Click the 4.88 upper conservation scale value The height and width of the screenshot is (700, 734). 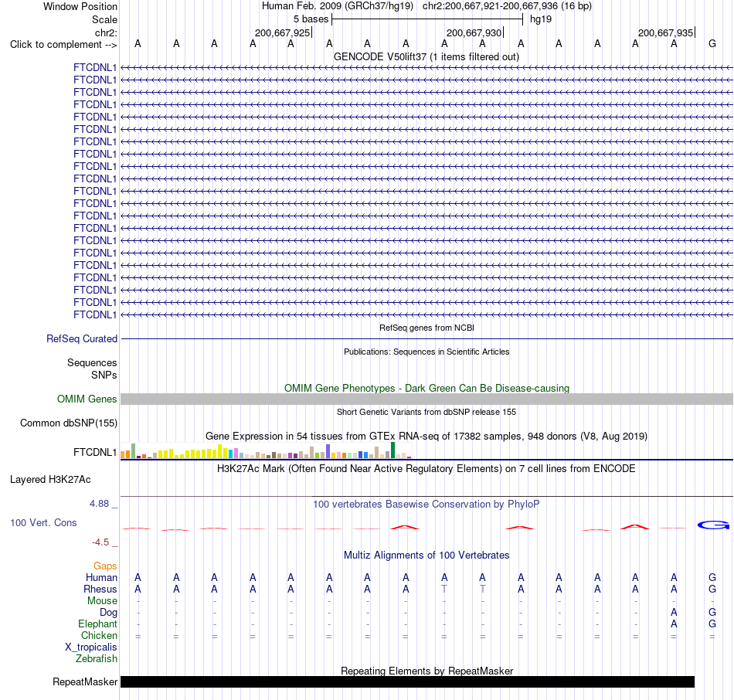tap(99, 504)
